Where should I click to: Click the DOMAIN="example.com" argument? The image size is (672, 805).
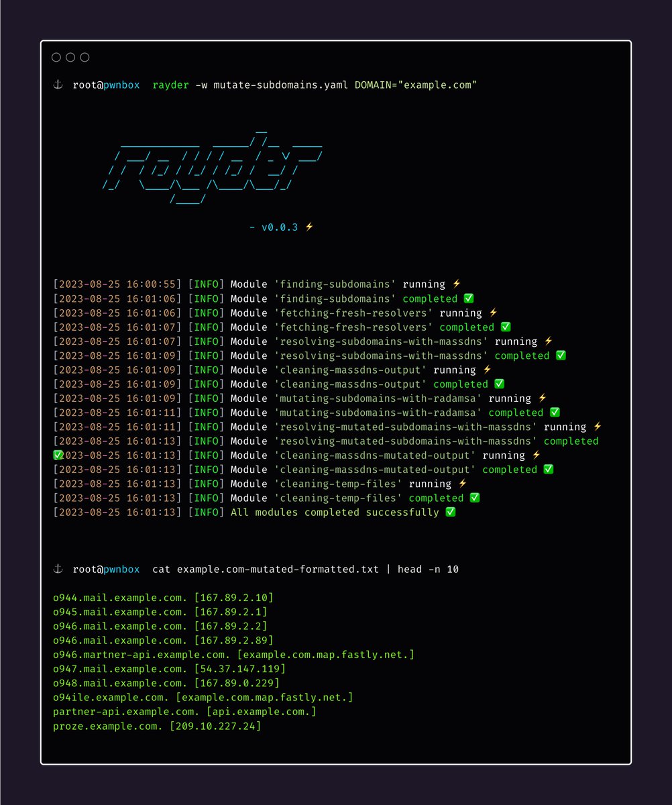click(415, 85)
